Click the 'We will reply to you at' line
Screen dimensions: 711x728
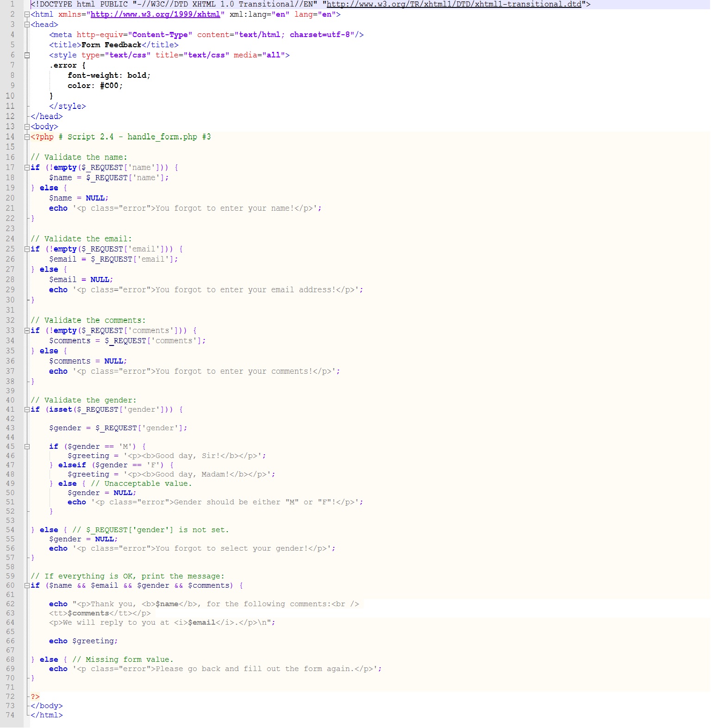(x=162, y=622)
